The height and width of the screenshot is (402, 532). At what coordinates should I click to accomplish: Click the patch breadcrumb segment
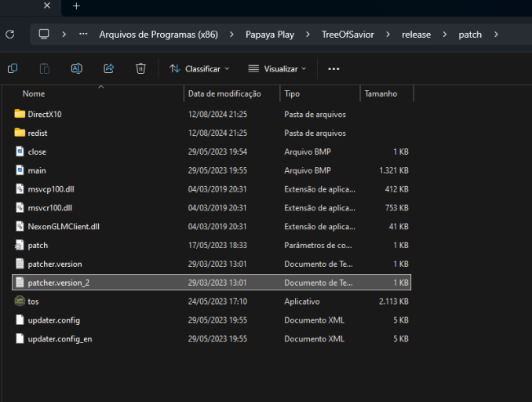470,35
